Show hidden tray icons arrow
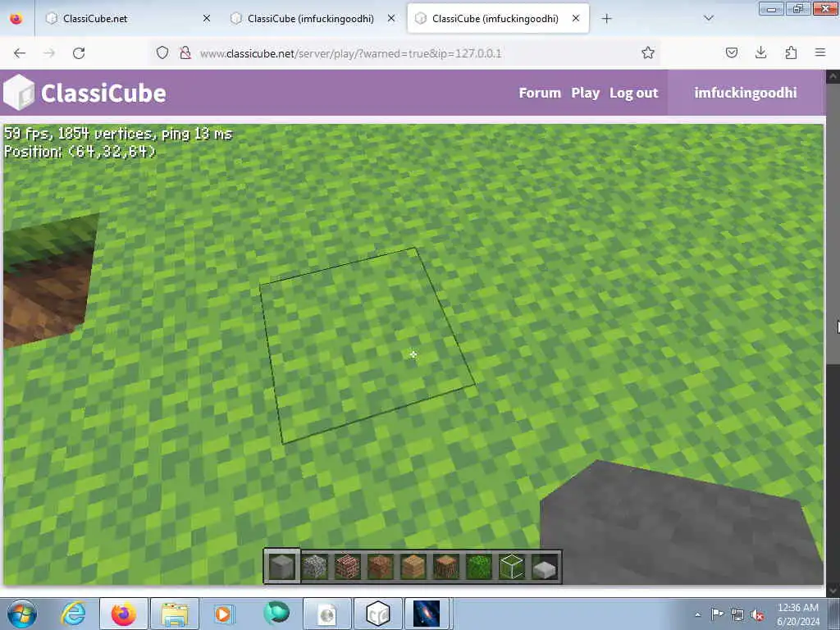 click(697, 615)
